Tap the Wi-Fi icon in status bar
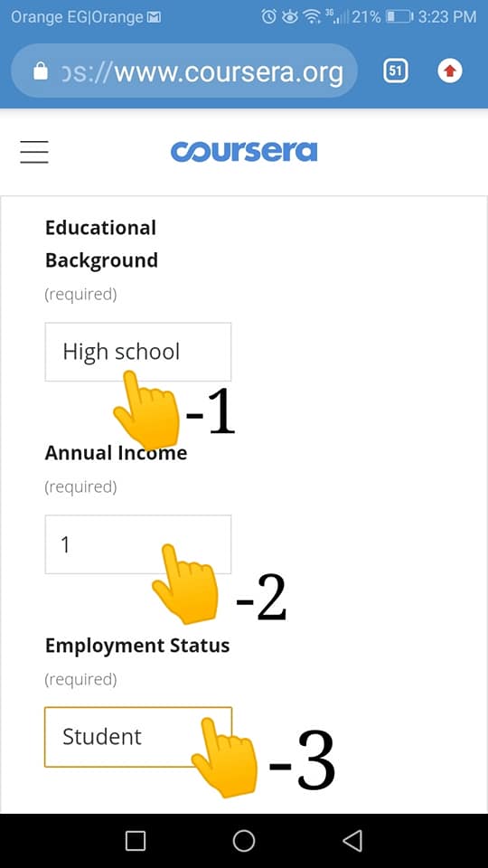The image size is (488, 868). 313,17
